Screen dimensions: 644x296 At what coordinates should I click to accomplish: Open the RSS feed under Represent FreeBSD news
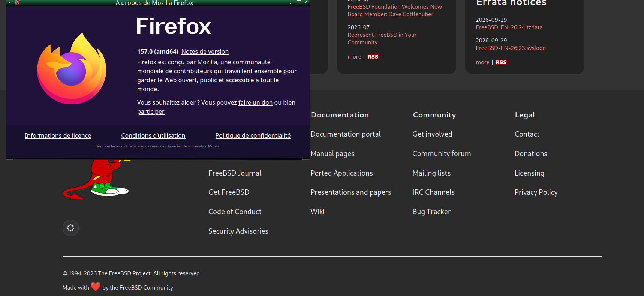(373, 57)
